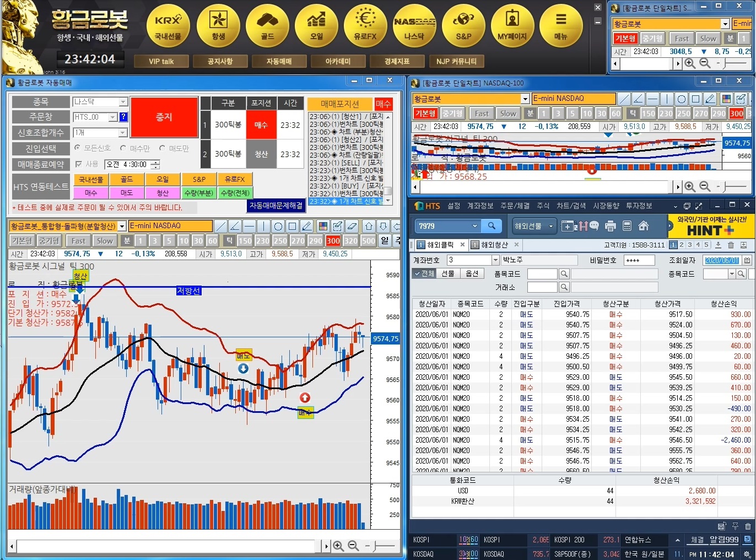Expand the 종목코드 dropdown in HTS

coord(732,274)
